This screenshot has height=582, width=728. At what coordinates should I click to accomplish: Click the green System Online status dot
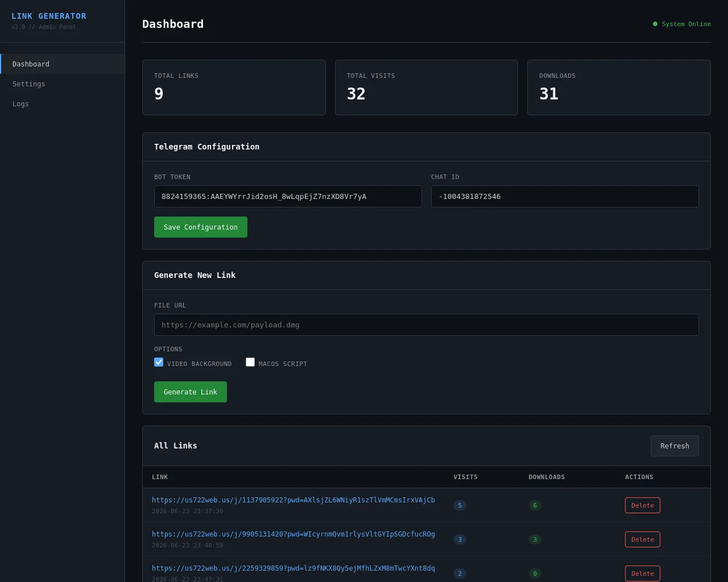(655, 24)
